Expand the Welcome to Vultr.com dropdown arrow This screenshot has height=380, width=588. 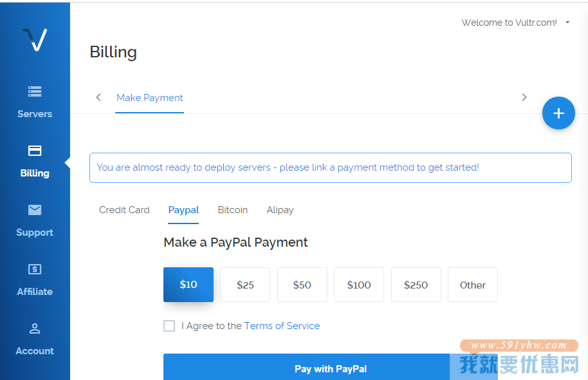pos(568,23)
